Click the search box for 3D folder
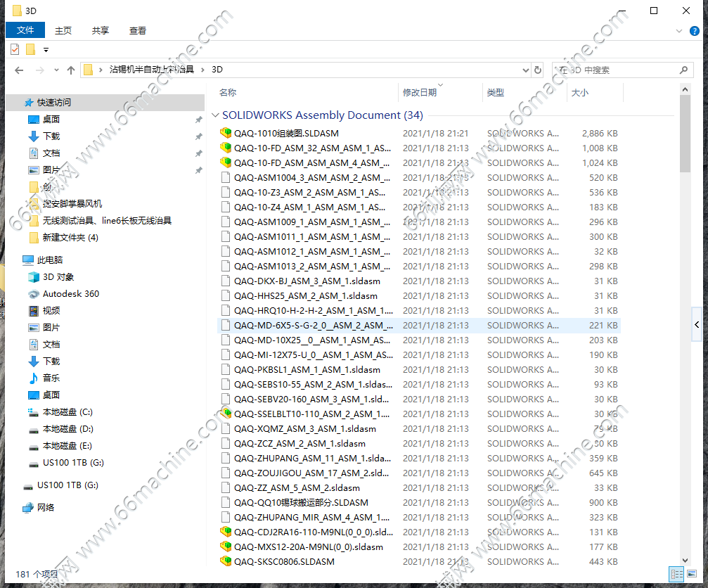Screen dimensions: 708x588 pos(617,70)
